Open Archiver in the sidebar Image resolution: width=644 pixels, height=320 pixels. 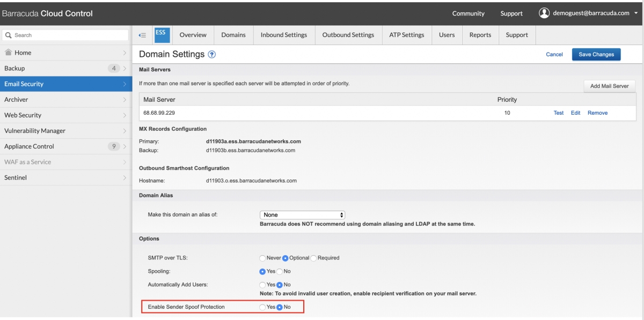(x=64, y=99)
